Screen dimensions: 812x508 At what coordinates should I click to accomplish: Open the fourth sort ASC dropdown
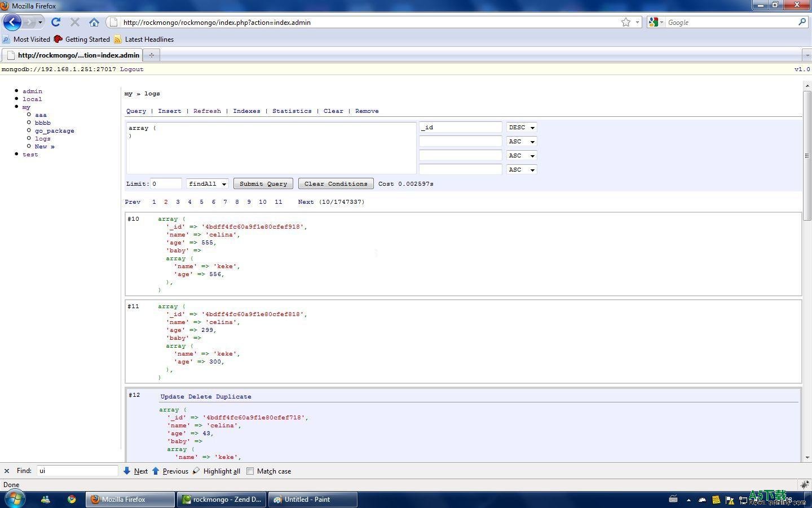click(x=522, y=169)
